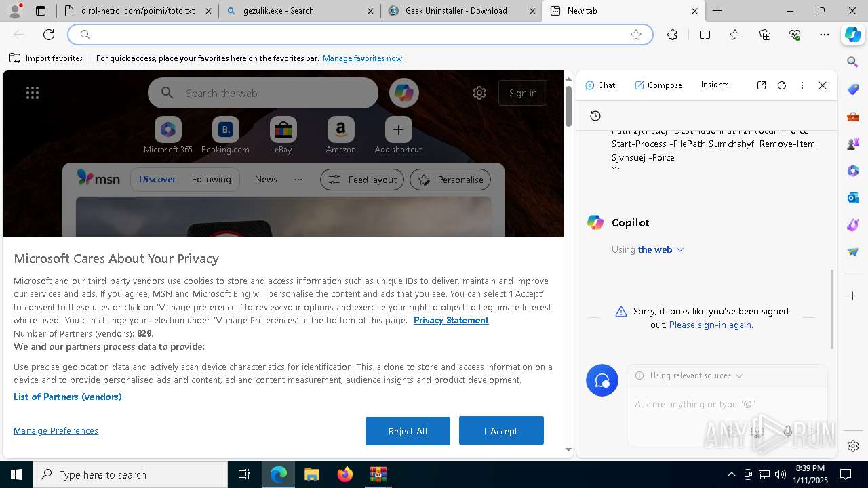868x488 pixels.
Task: Select the Discover feed tab
Action: tap(157, 180)
